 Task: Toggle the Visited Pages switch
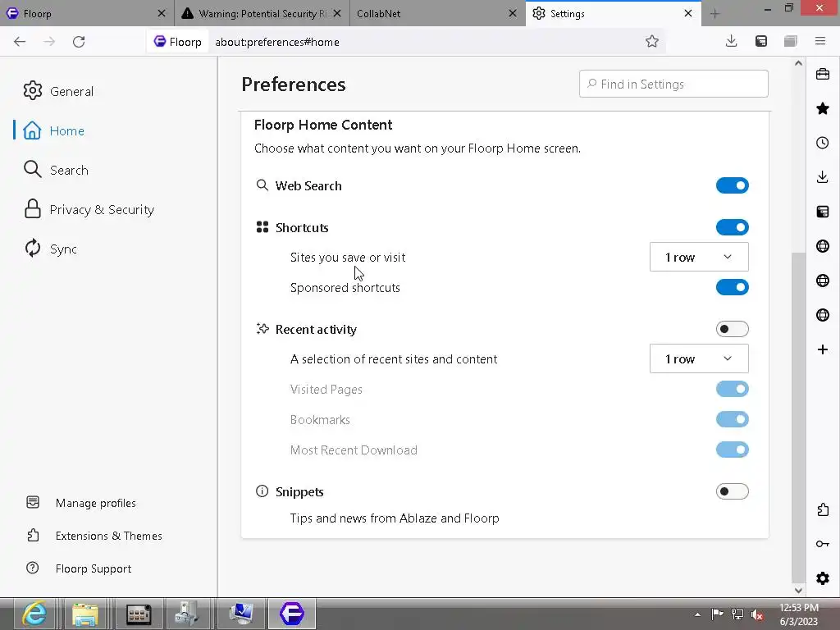click(x=733, y=389)
